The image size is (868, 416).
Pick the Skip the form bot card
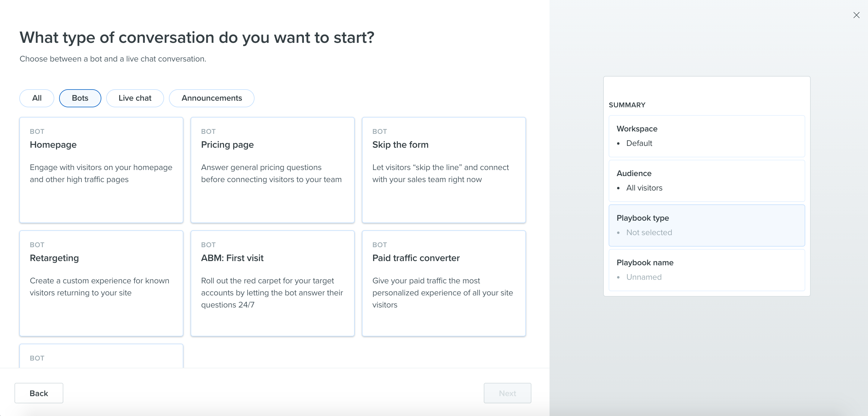click(444, 170)
